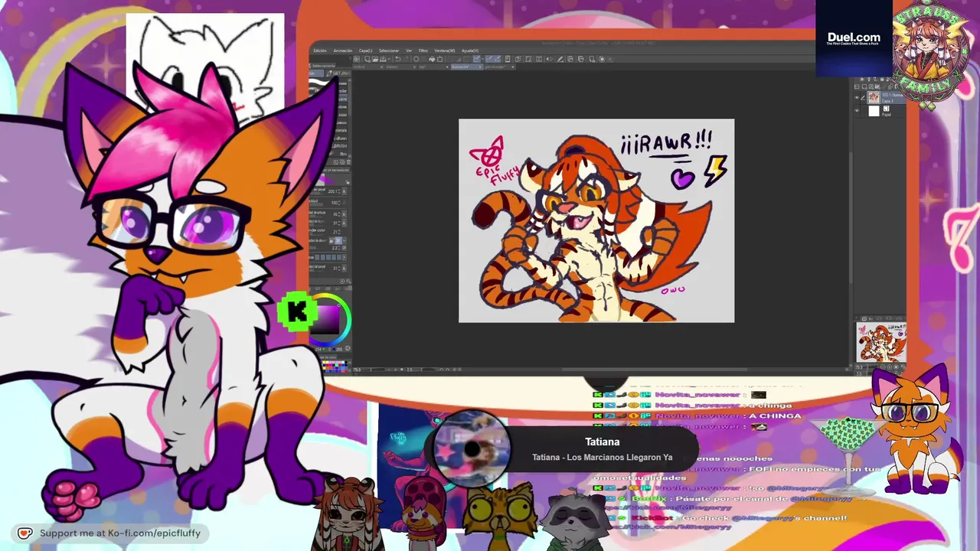Click the Duel.com banner ad

click(854, 38)
